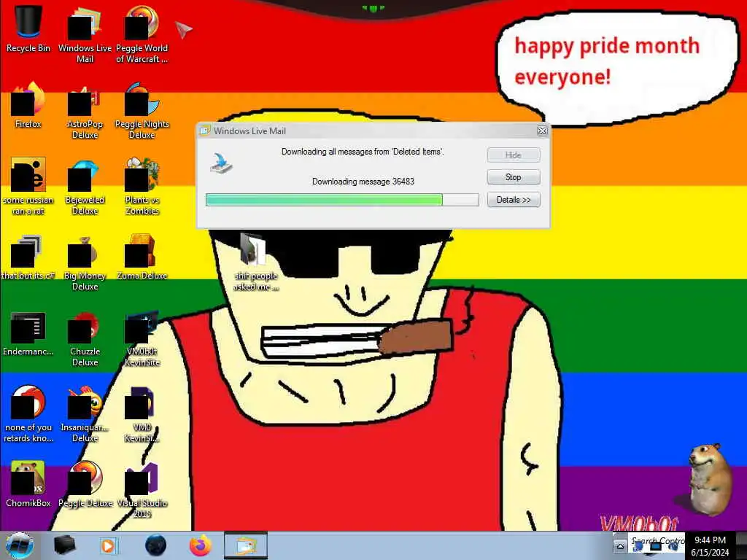Click the download arrow icon in dialog

[221, 163]
